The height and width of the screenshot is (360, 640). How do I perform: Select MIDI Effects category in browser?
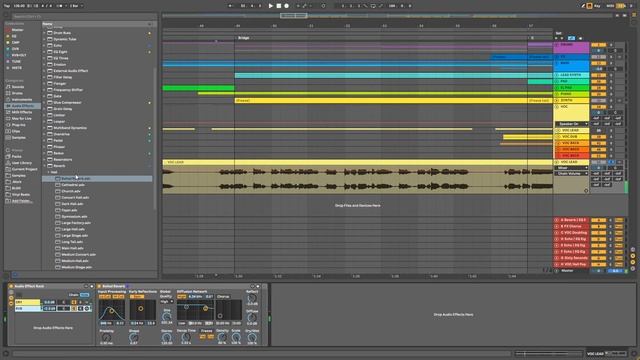point(22,112)
